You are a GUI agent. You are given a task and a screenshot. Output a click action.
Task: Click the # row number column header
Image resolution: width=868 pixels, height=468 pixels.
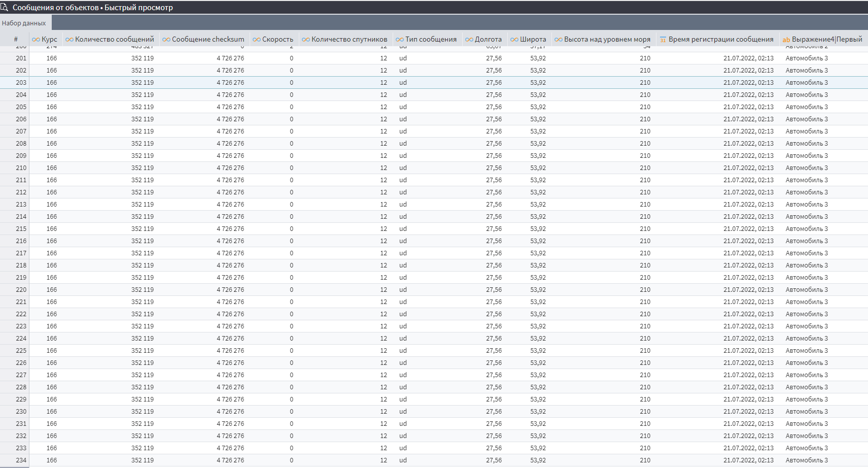click(16, 39)
